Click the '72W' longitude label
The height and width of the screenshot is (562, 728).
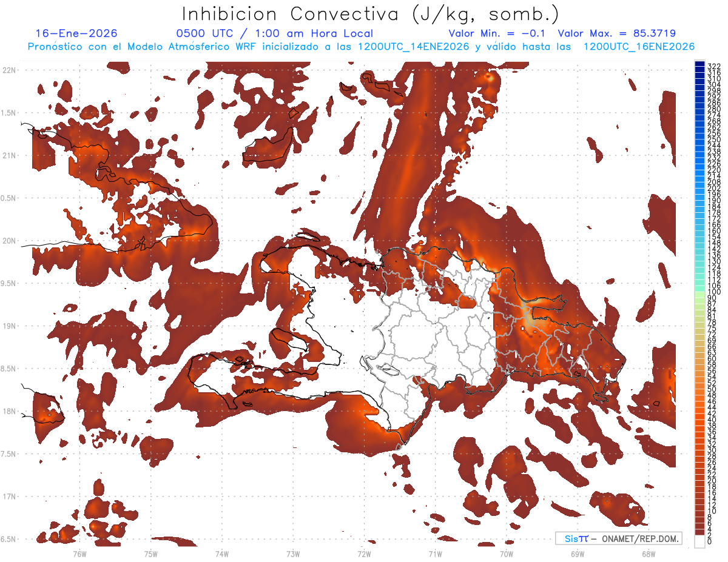[364, 554]
